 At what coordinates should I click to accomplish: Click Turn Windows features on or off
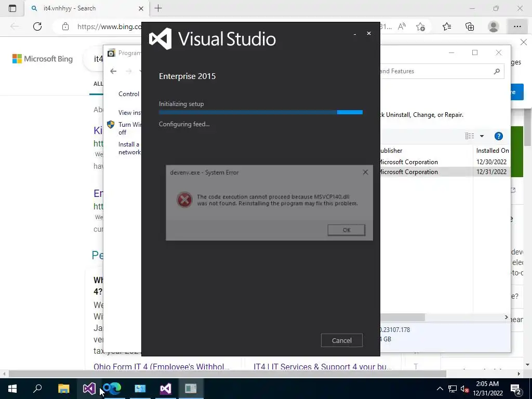pyautogui.click(x=129, y=128)
